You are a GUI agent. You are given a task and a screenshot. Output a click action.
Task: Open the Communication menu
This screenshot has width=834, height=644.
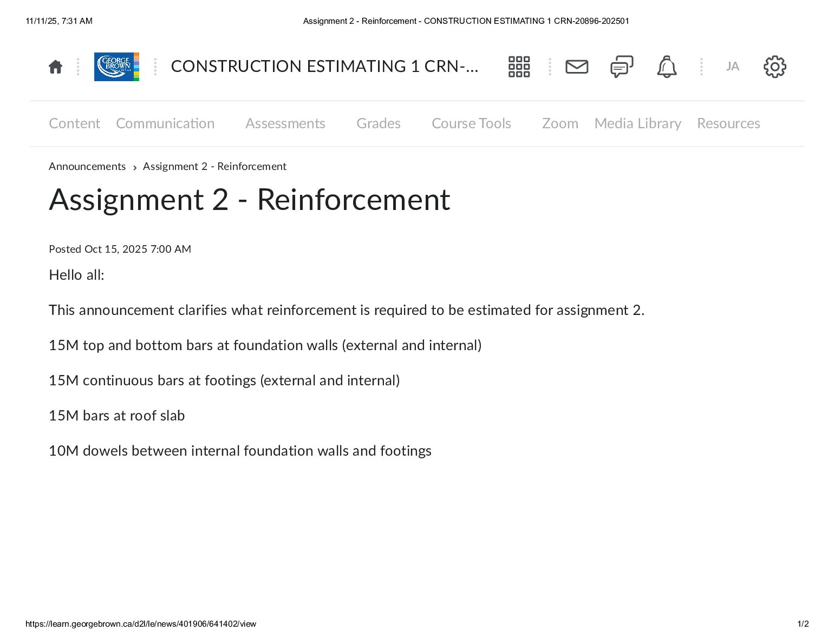[165, 123]
